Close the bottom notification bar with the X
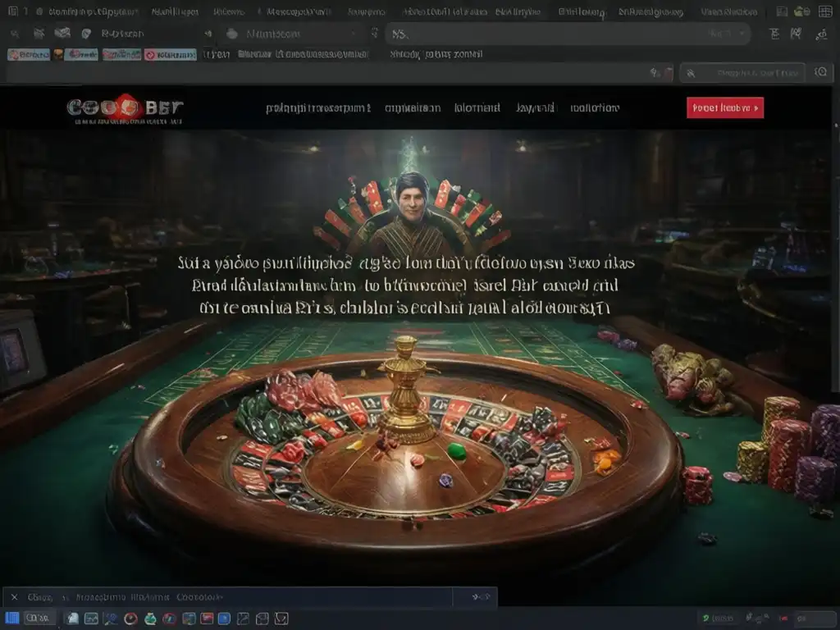Screen dimensions: 840x630 [15, 597]
